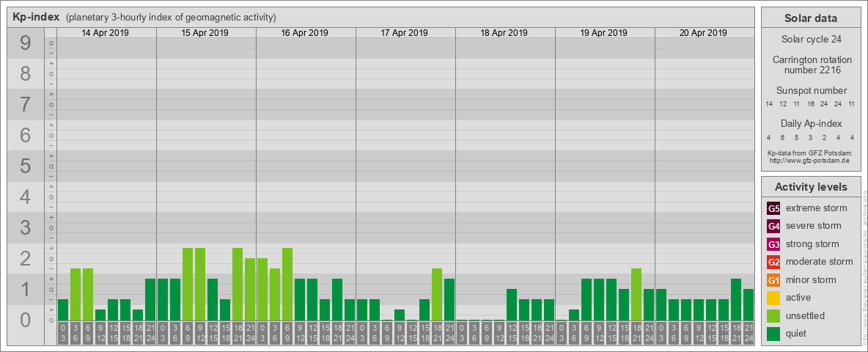Click sunspot number value 12
The image size is (868, 352).
click(783, 104)
